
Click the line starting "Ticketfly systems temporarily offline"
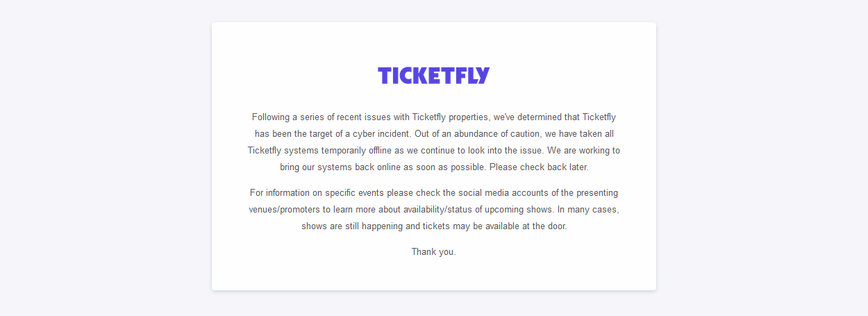pyautogui.click(x=434, y=150)
